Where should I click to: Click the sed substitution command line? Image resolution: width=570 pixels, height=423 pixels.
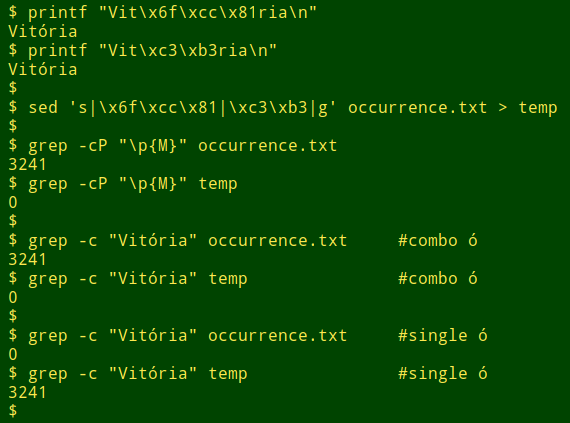click(283, 108)
